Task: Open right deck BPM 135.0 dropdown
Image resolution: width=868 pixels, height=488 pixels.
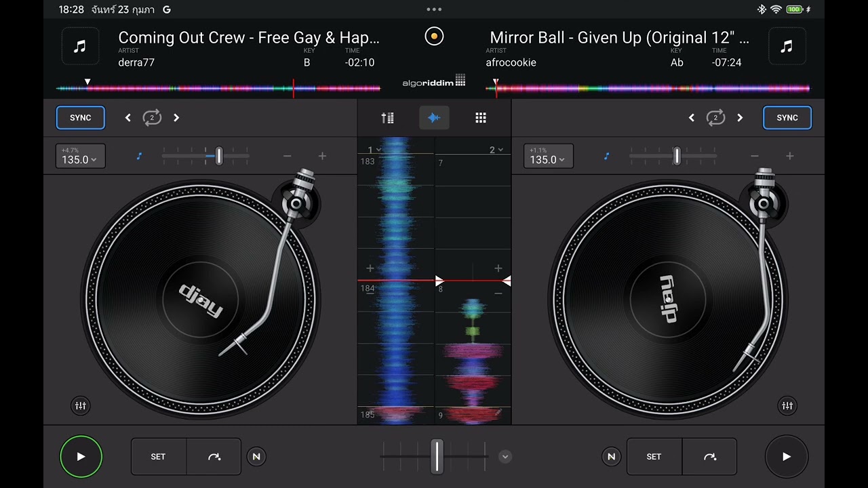Action: click(548, 156)
